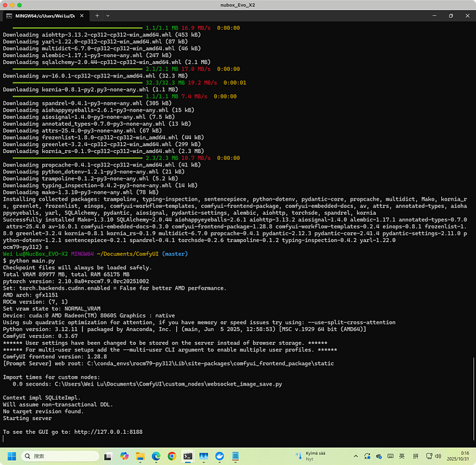Close the MINGW64 terminal tab

coord(81,15)
